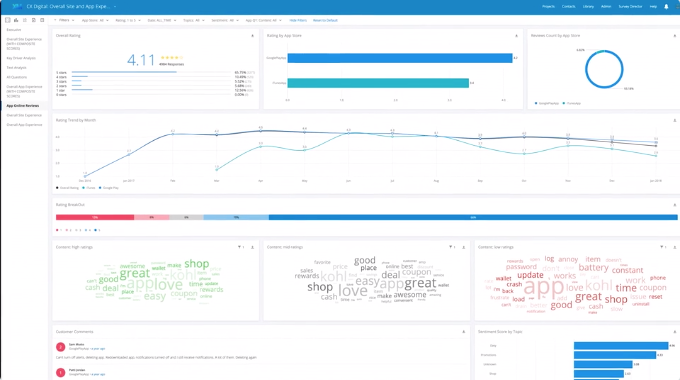Open the Projects menu in the header

[548, 7]
